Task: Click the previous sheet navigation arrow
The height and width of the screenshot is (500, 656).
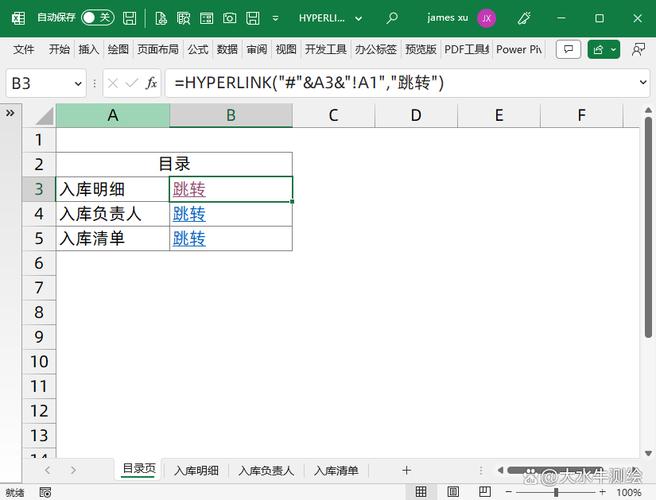Action: click(47, 470)
